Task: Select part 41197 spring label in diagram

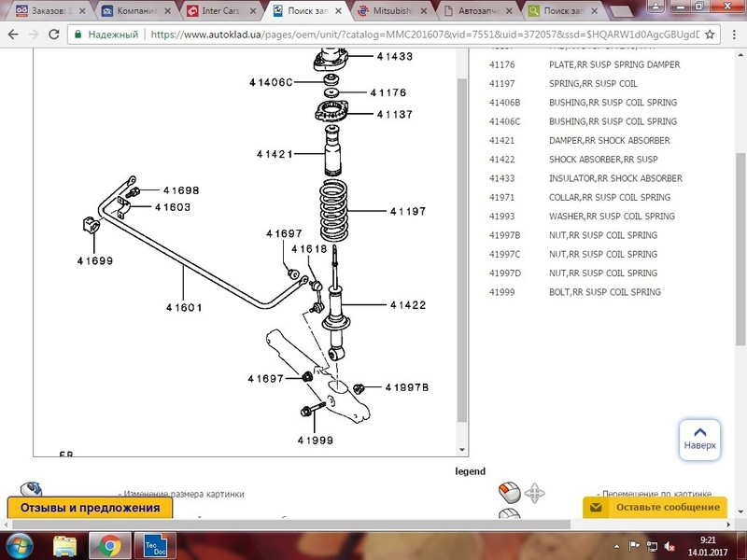Action: [407, 212]
